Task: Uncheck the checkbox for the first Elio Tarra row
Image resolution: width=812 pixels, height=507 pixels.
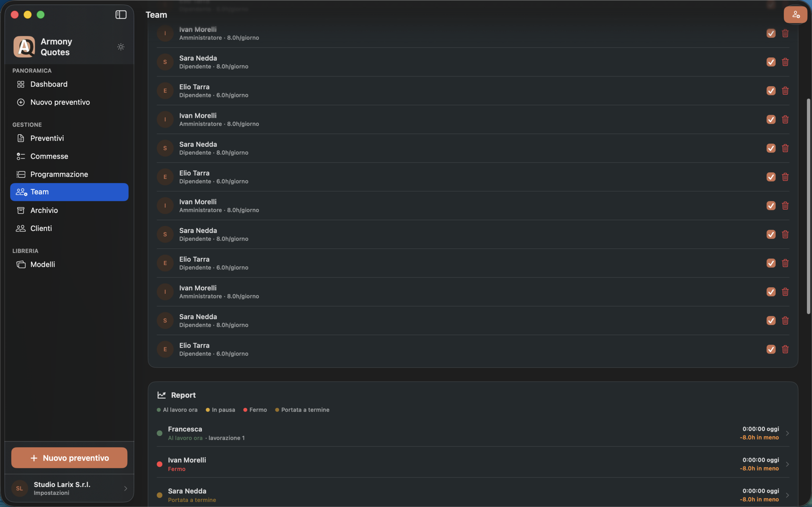Action: pyautogui.click(x=771, y=91)
